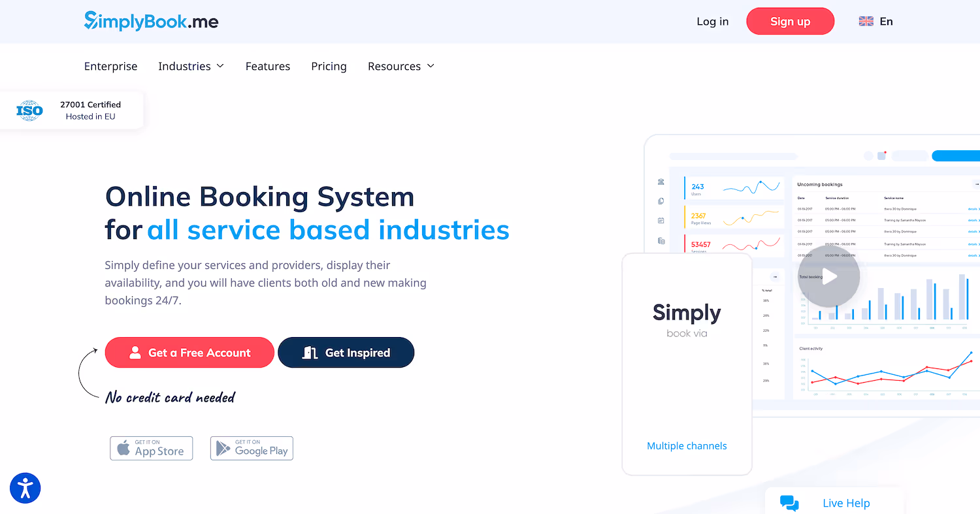The image size is (980, 514).
Task: Open the Multiple channels link
Action: point(687,445)
